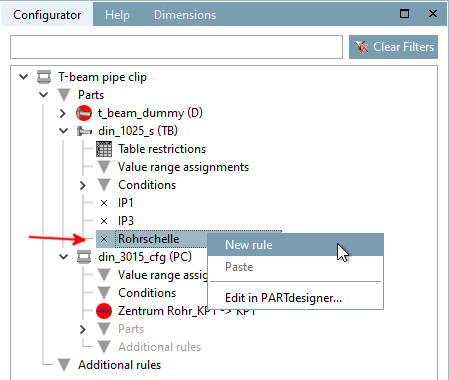Select the Rohrschelle tree item
The image size is (449, 380).
click(148, 239)
